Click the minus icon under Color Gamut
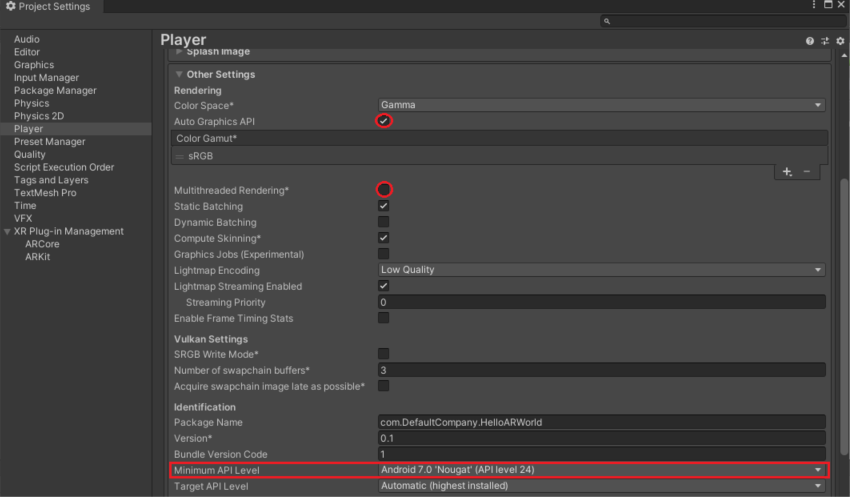Screen dimensions: 850x497 pos(807,172)
